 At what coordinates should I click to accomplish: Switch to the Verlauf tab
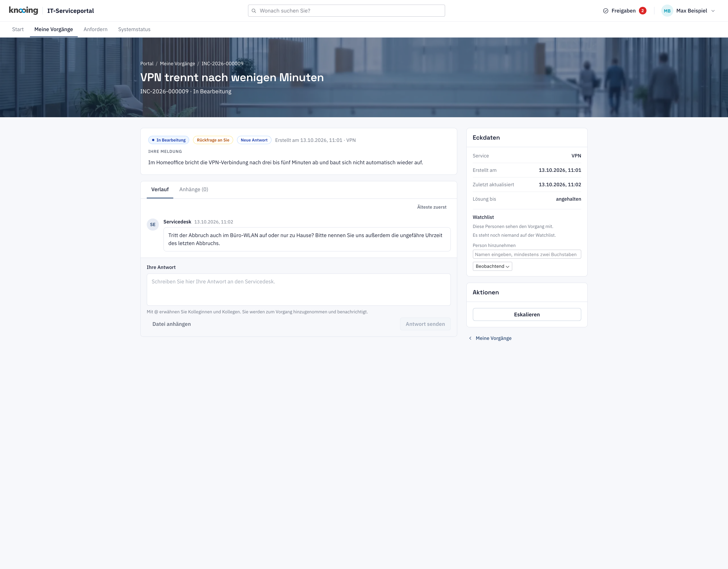point(160,189)
